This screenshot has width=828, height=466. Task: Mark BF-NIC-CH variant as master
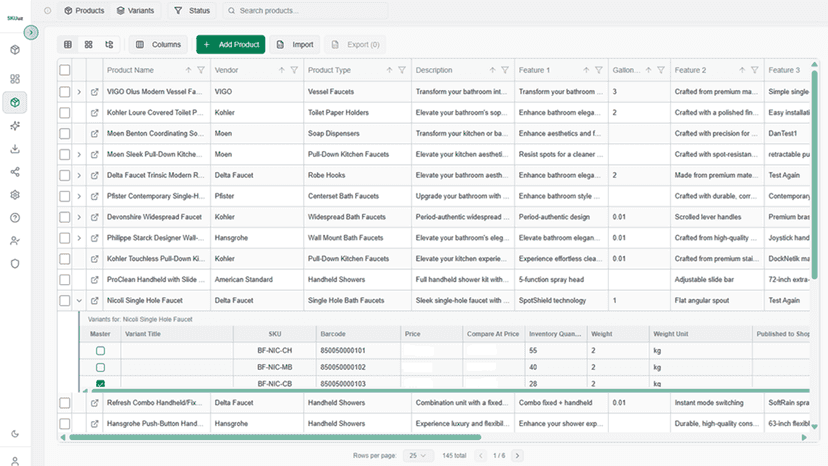click(x=100, y=350)
